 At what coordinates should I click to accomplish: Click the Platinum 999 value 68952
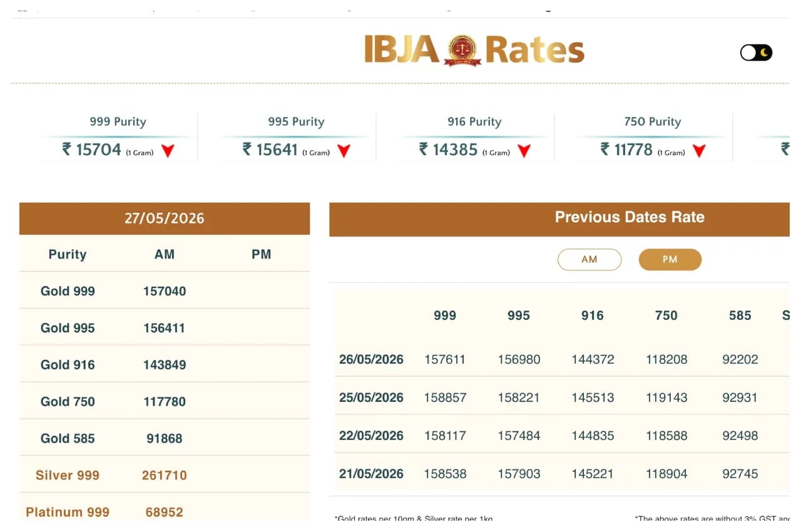[x=165, y=512]
